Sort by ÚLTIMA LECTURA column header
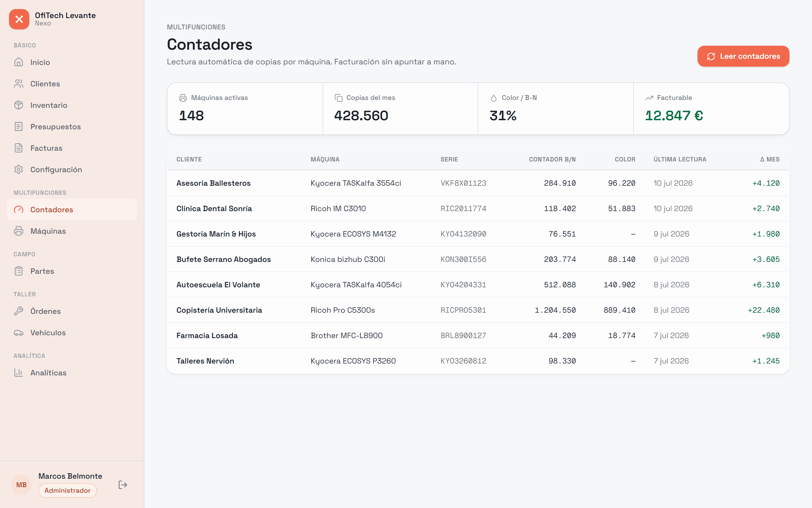This screenshot has width=812, height=508. [x=680, y=159]
